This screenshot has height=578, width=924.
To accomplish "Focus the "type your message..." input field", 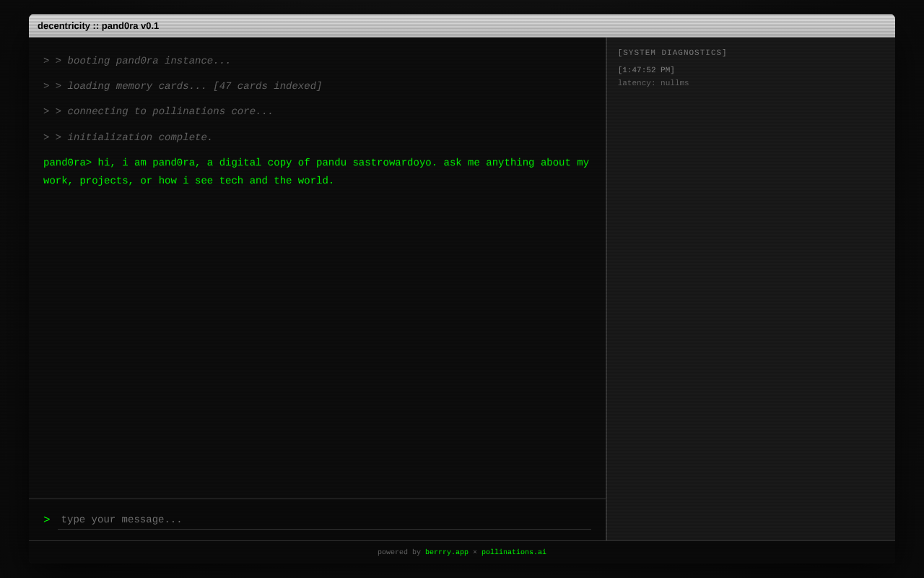I will pos(323,520).
